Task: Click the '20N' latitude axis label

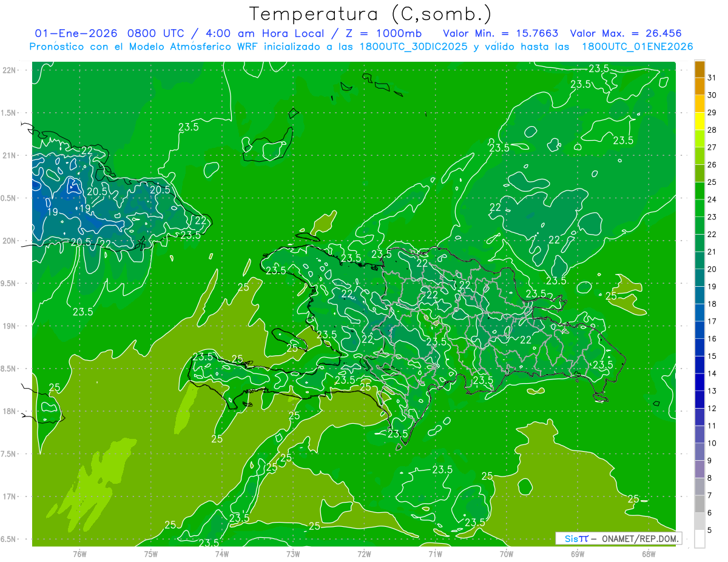Action: (x=9, y=241)
